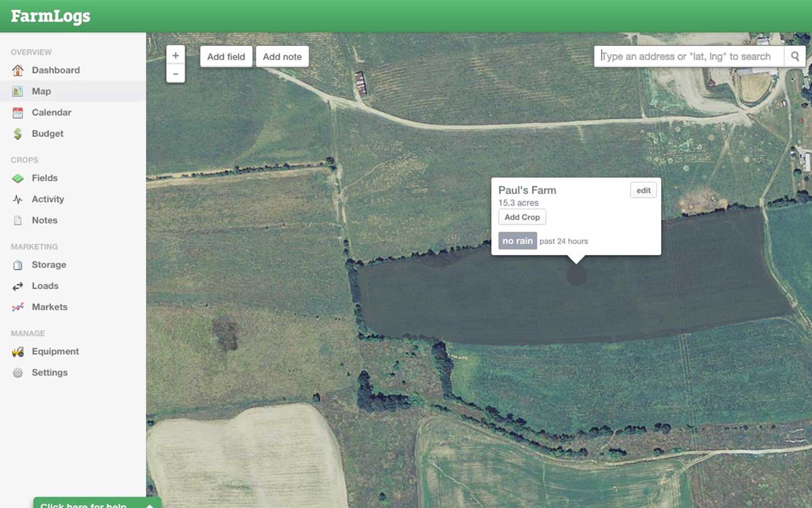Add a note on the map
This screenshot has width=812, height=508.
point(282,56)
